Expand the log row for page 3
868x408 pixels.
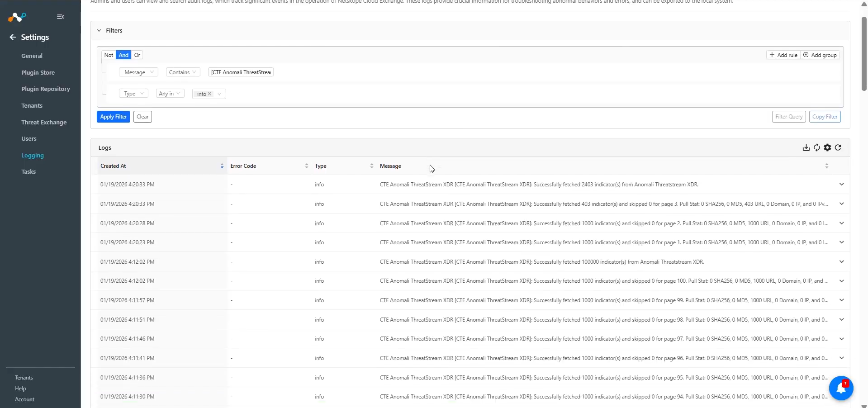tap(841, 204)
